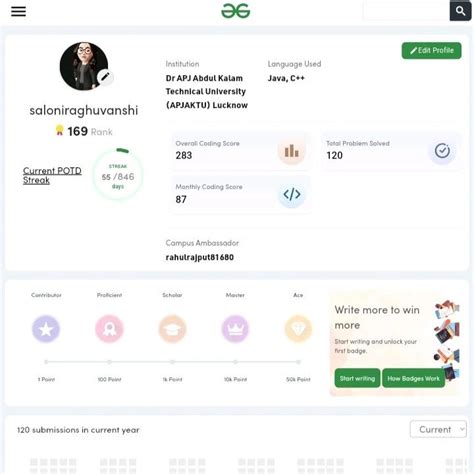Click the Overall Coding Score bar chart icon
Viewport: 474px width, 474px height.
(291, 151)
